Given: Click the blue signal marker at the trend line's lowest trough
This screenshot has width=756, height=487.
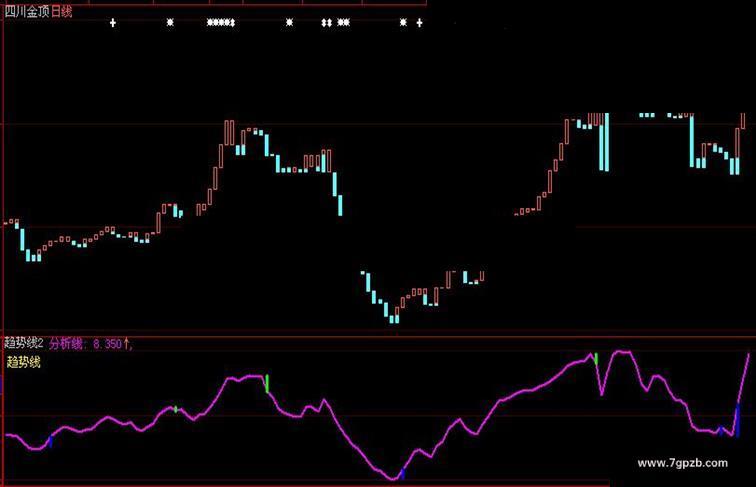Looking at the screenshot, I should point(403,473).
